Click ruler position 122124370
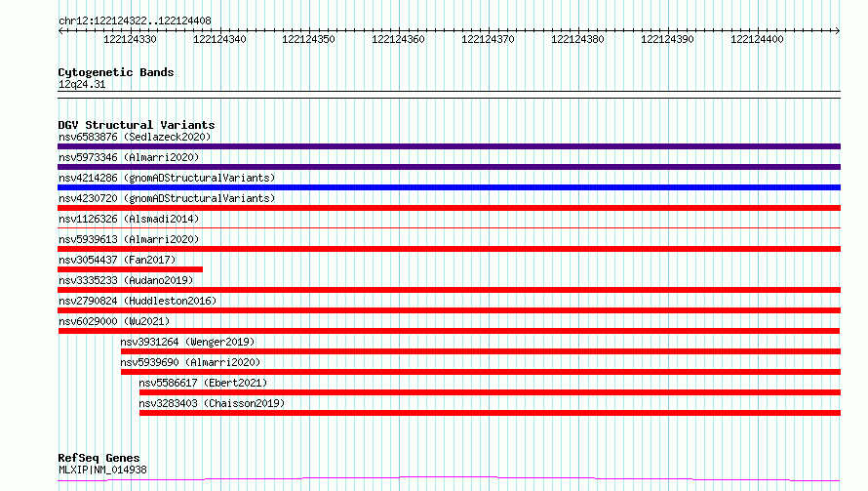The height and width of the screenshot is (491, 868). tap(489, 39)
